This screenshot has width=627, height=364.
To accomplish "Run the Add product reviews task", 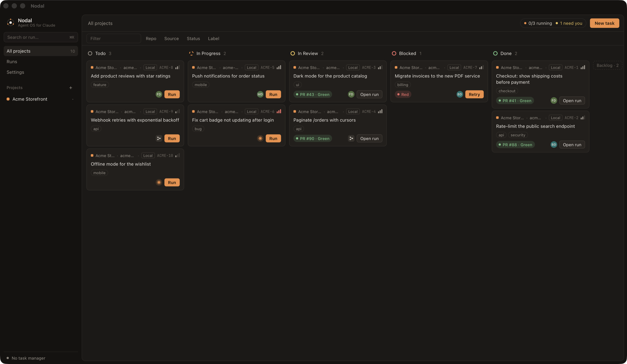I will pos(172,94).
